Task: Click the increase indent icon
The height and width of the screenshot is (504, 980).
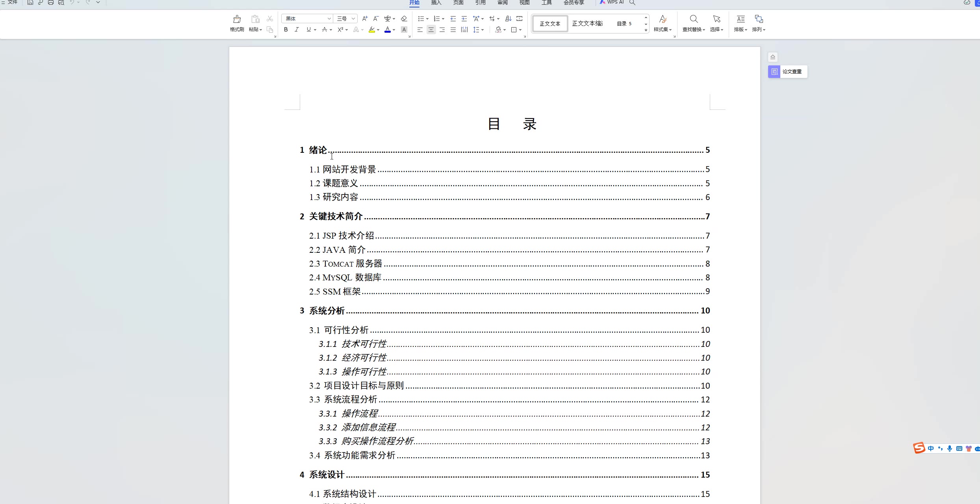Action: point(464,19)
